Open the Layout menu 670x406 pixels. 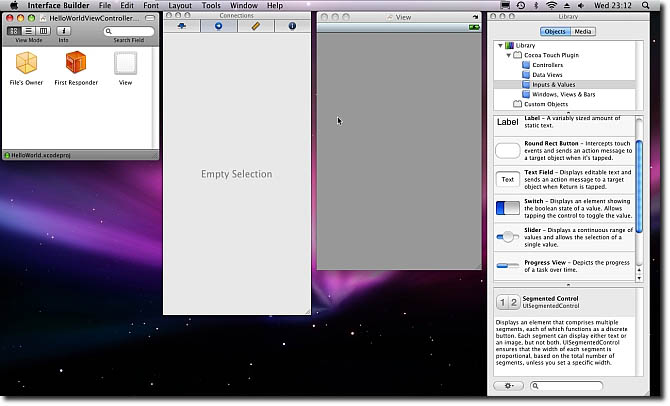[x=180, y=6]
